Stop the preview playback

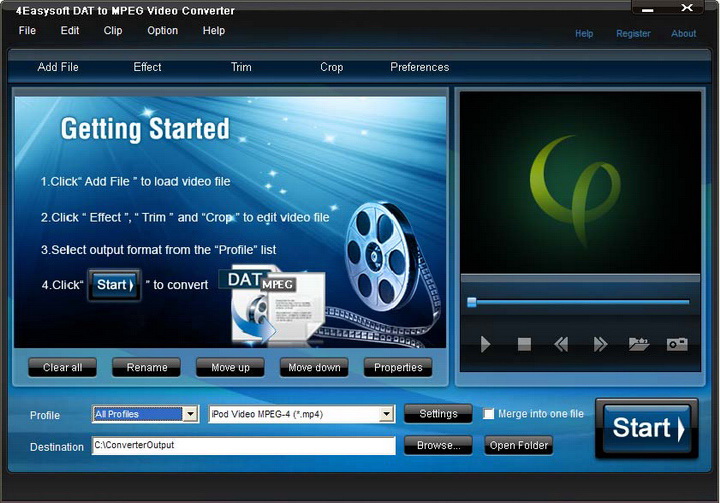click(x=524, y=344)
